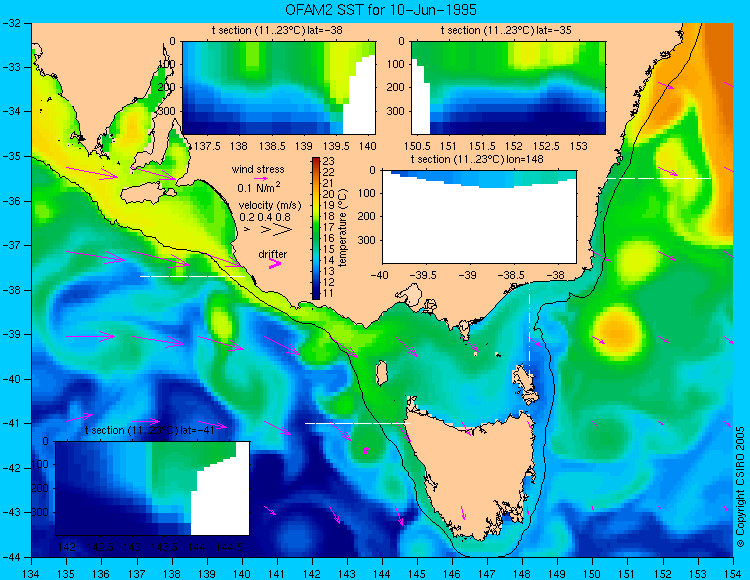
Task: Click the 't section (11..23°C) lat=-35' heading
Action: 506,31
